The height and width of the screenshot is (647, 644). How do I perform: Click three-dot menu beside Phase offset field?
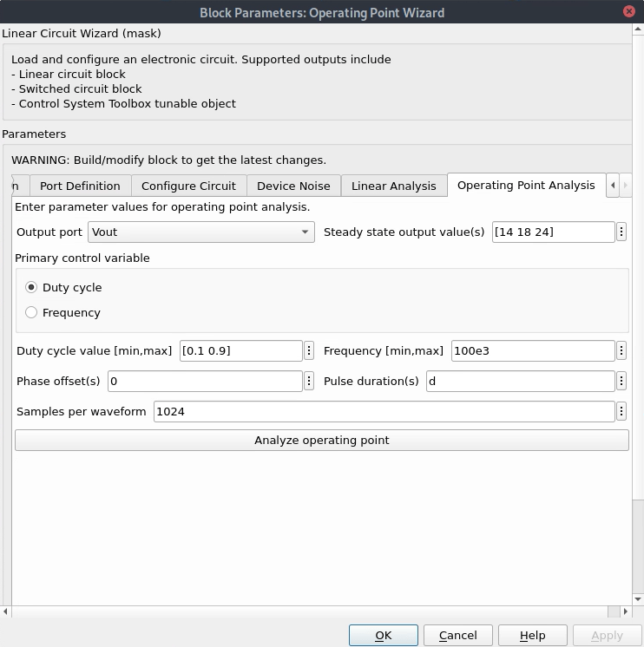(x=309, y=381)
